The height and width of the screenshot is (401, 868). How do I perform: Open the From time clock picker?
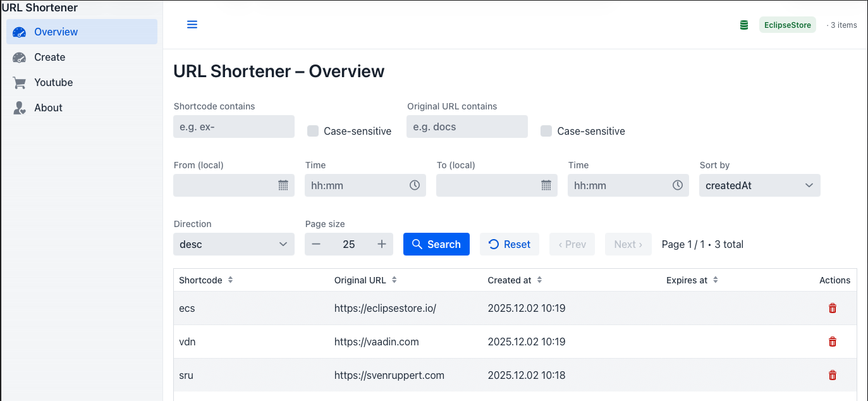pos(414,185)
